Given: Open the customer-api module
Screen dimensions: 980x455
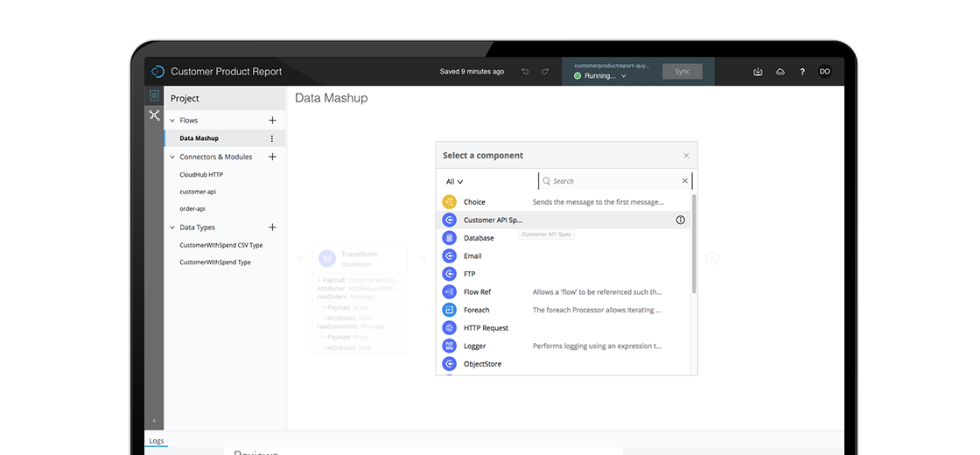Looking at the screenshot, I should pyautogui.click(x=198, y=192).
